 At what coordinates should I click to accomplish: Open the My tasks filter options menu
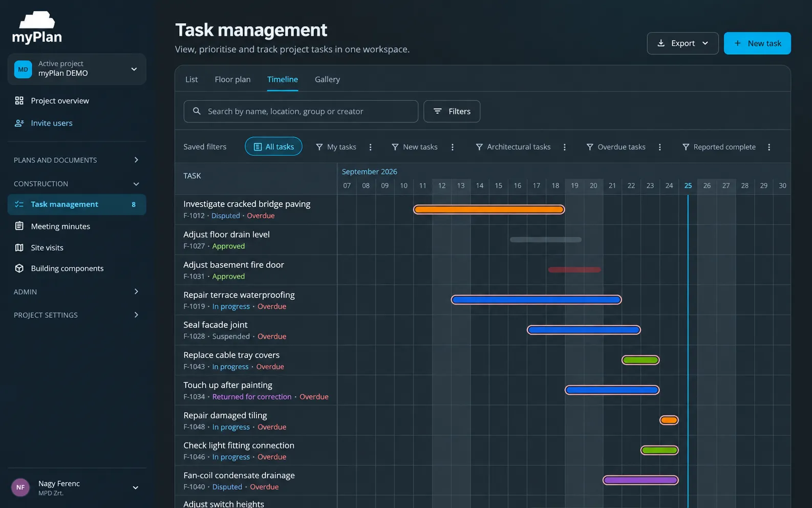click(x=370, y=147)
